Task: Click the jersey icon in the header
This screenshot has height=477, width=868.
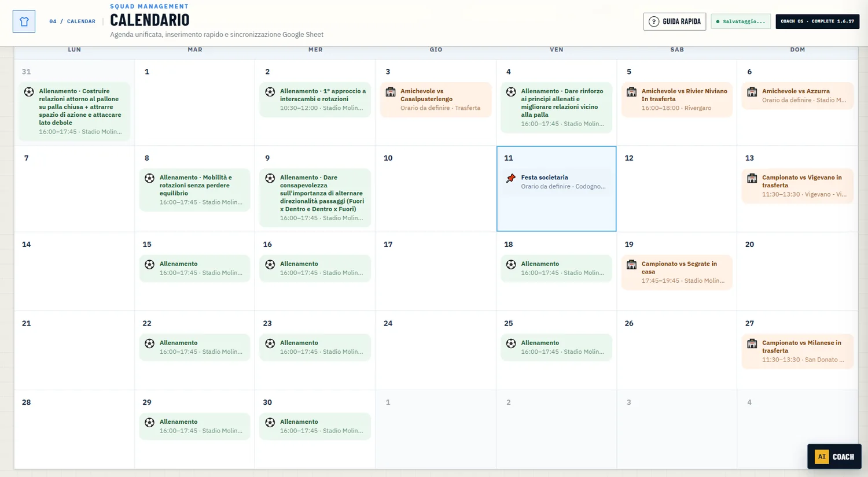Action: point(24,21)
